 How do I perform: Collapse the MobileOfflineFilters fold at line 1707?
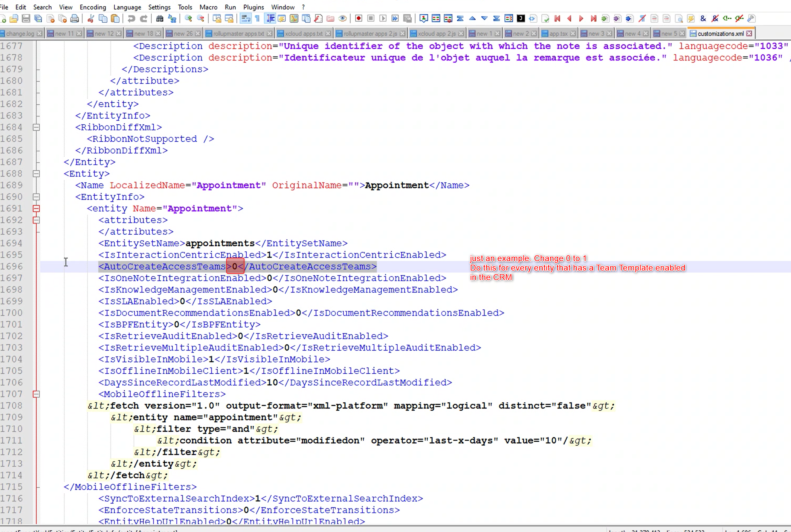36,394
